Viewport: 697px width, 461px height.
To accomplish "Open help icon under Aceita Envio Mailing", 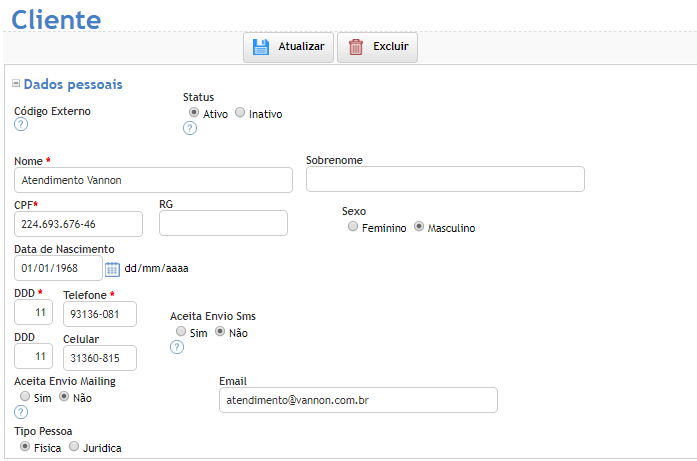I will (21, 412).
